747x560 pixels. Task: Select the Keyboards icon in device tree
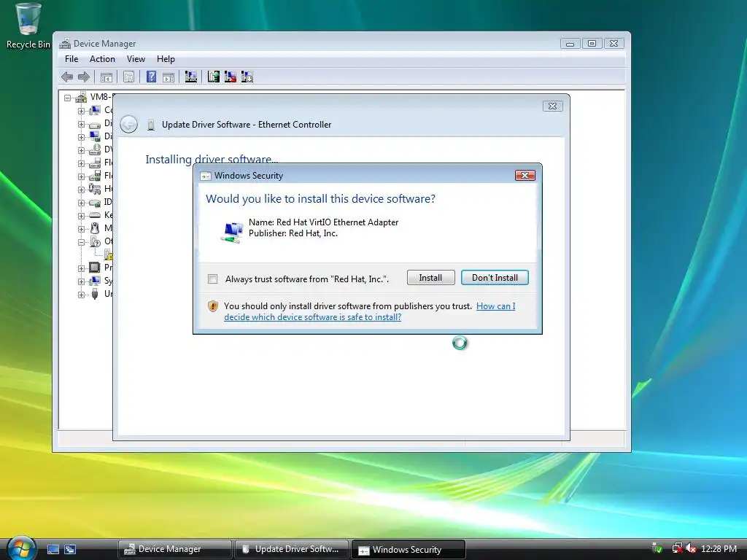point(95,215)
